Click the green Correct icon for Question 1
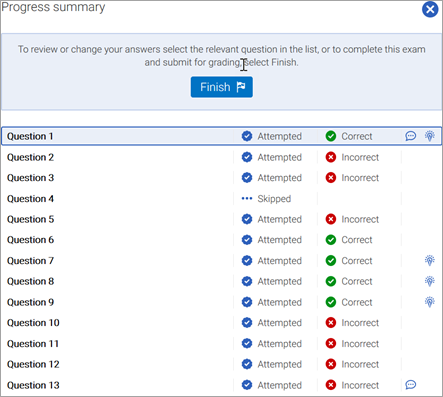Viewport: 443px width, 397px height. (331, 136)
